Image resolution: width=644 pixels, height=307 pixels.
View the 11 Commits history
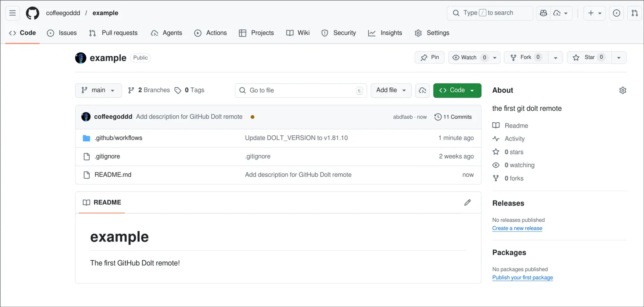click(453, 117)
